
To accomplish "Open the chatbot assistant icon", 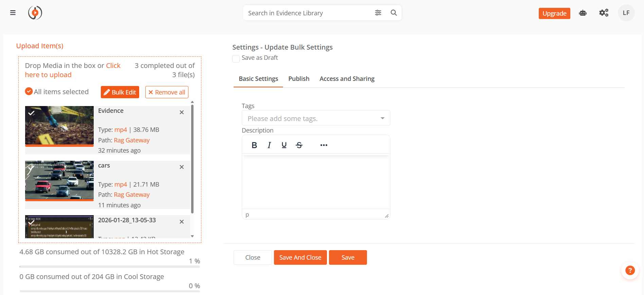I will [x=583, y=13].
